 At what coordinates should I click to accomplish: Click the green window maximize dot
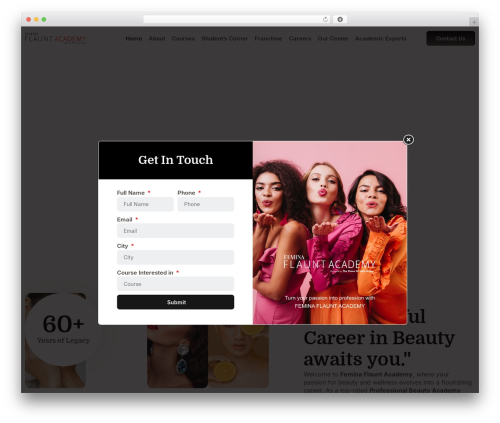[x=44, y=19]
